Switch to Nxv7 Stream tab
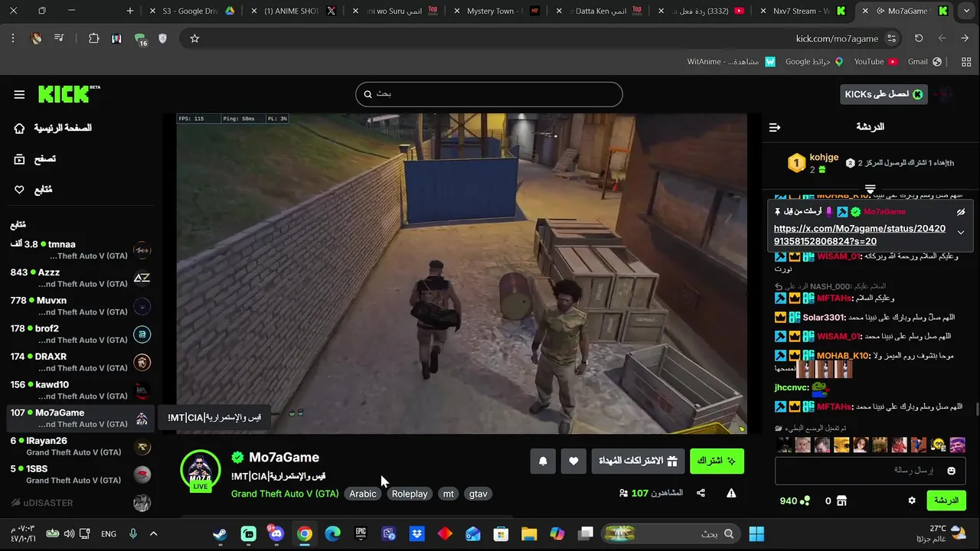Screen dimensions: 980x551 (x=802, y=11)
